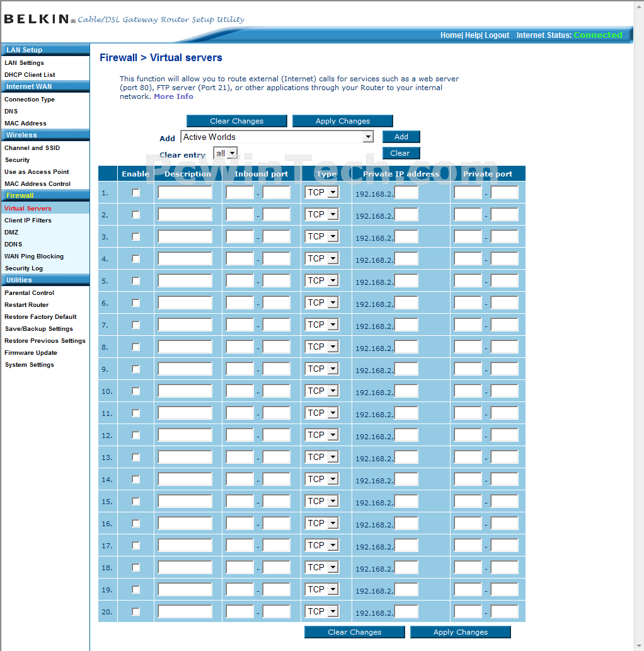Select the Type dropdown in row 19
644x651 pixels.
(322, 589)
